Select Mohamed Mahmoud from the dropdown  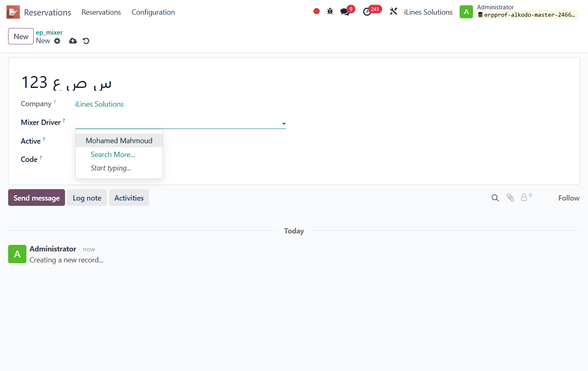tap(119, 141)
